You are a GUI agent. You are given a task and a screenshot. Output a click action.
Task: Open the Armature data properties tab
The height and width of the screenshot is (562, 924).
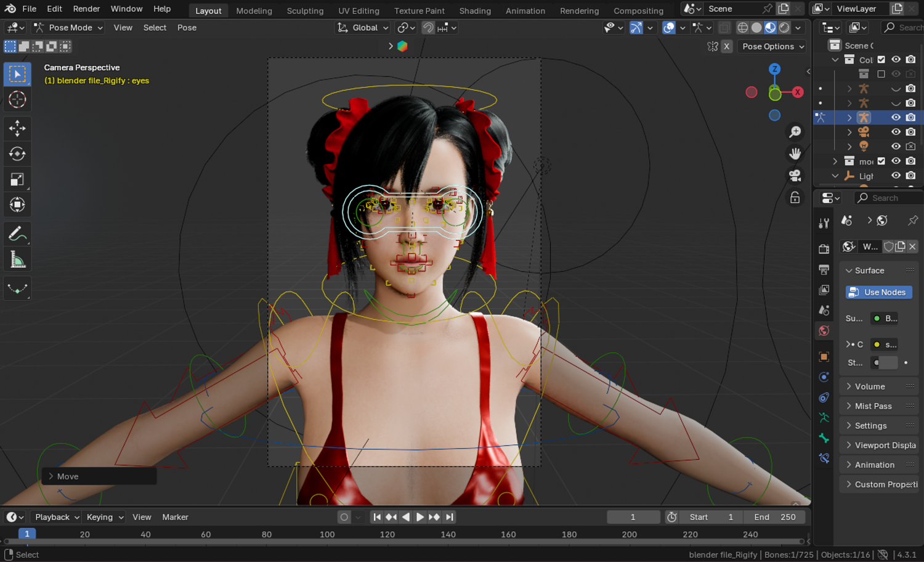(x=824, y=418)
